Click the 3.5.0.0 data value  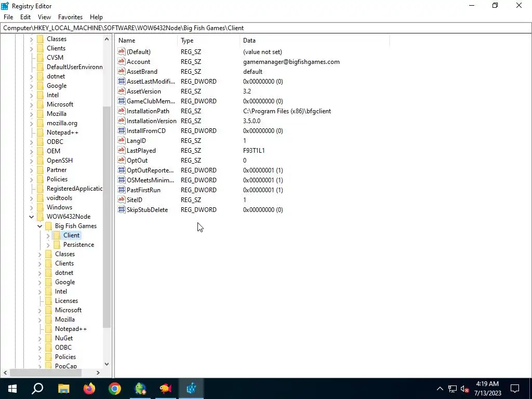252,121
